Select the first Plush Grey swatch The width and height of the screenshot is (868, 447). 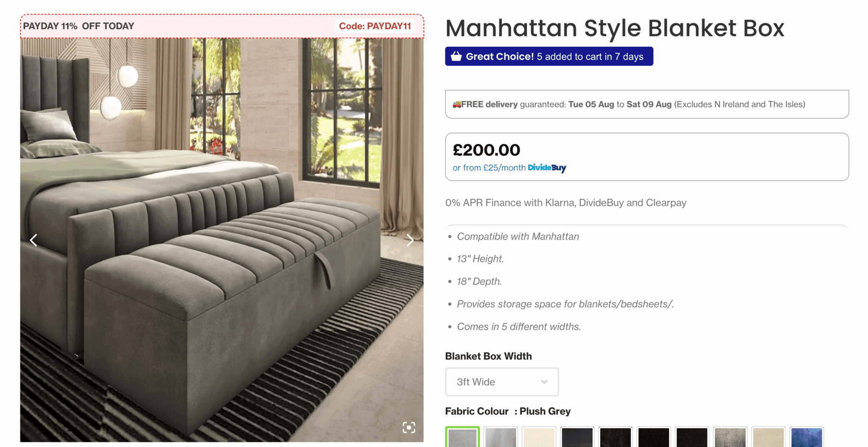(x=462, y=437)
